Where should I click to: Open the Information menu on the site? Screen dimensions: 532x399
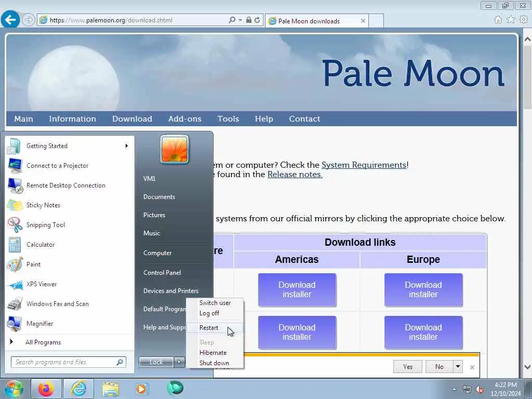[x=72, y=119]
